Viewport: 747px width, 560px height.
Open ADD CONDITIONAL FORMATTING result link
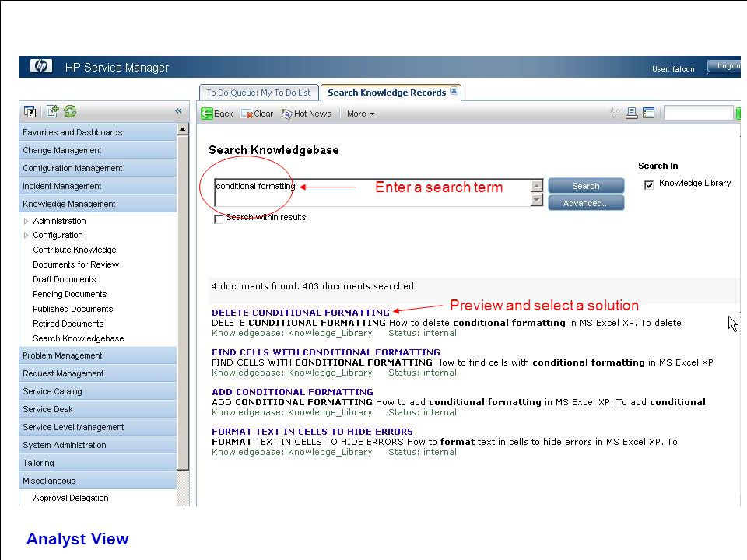[293, 392]
